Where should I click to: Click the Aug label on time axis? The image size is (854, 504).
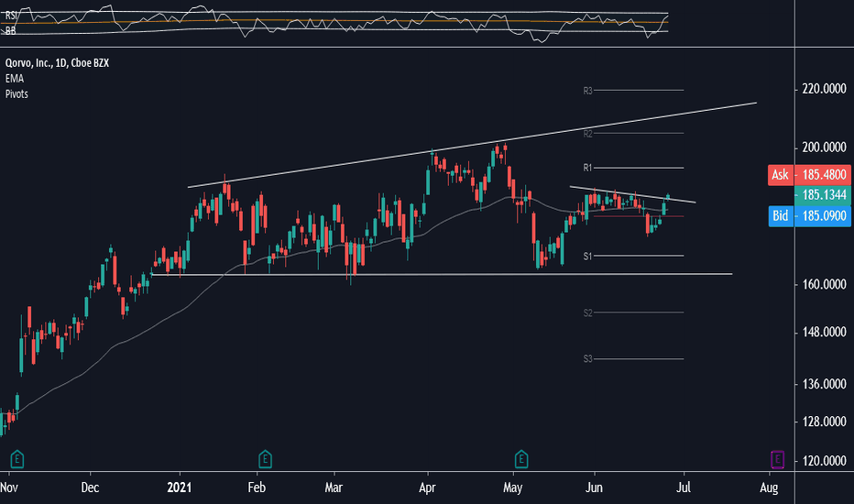(769, 488)
